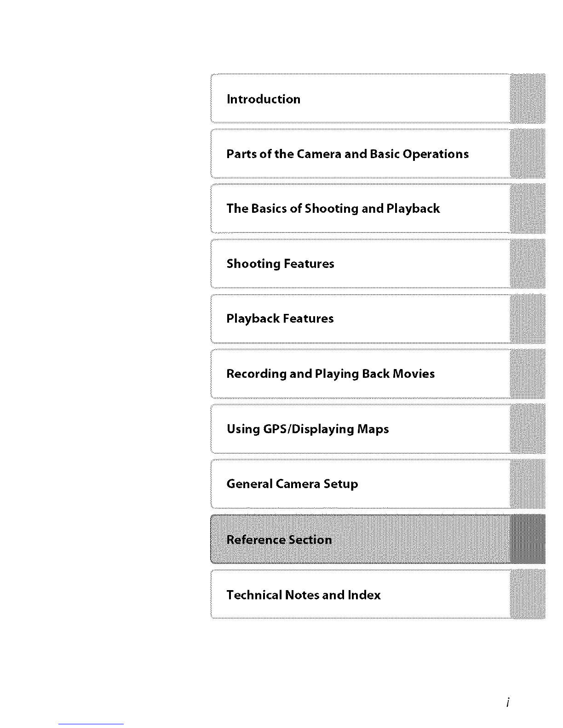563x728 pixels.
Task: Select the Playback Features side tab marker
Action: pos(528,318)
